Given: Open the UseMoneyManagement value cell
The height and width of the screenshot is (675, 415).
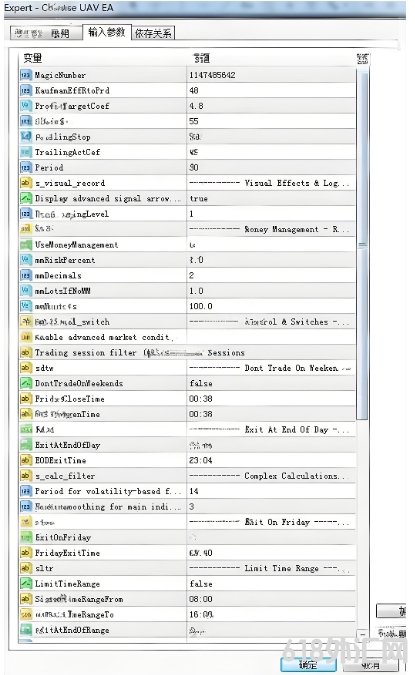Looking at the screenshot, I should coord(271,245).
